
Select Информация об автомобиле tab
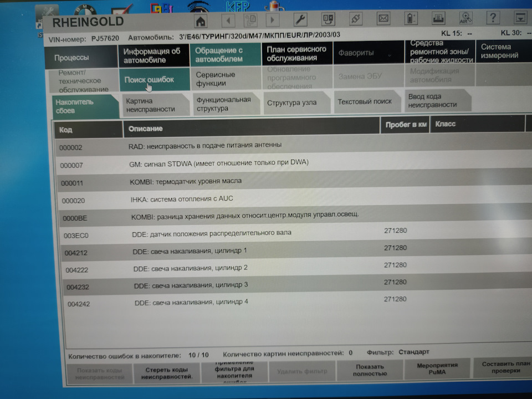(x=154, y=55)
